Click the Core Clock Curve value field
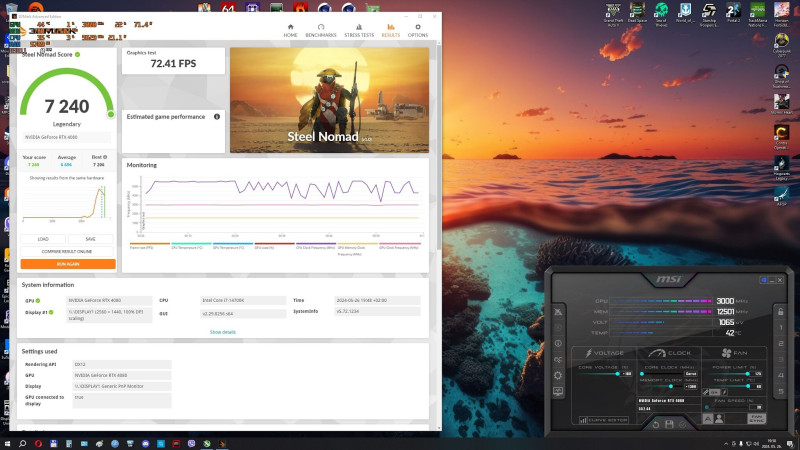The width and height of the screenshot is (800, 450). (691, 374)
